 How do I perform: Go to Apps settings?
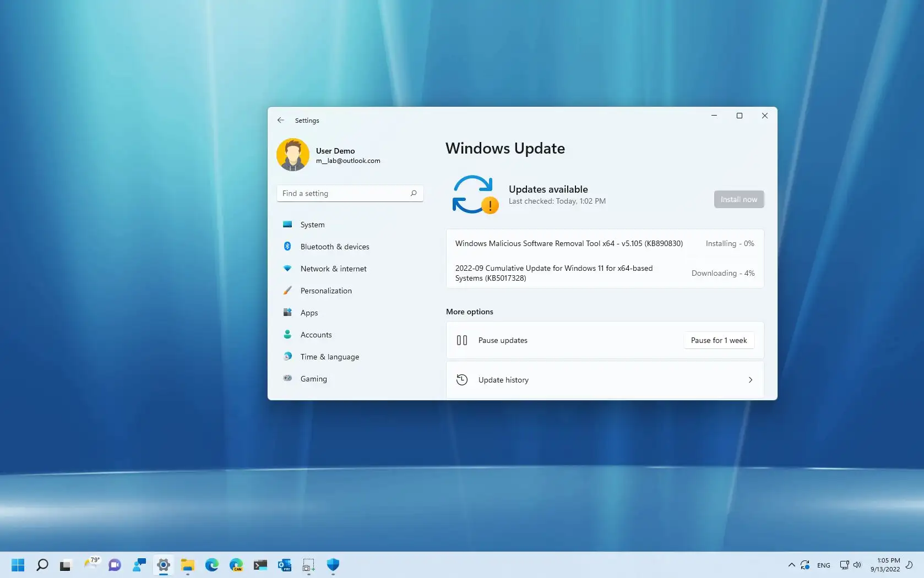point(350,313)
